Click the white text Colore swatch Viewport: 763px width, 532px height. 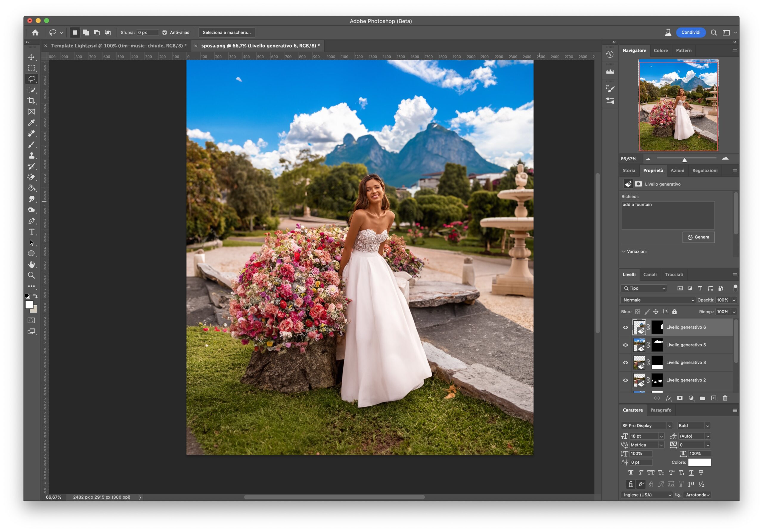coord(699,462)
